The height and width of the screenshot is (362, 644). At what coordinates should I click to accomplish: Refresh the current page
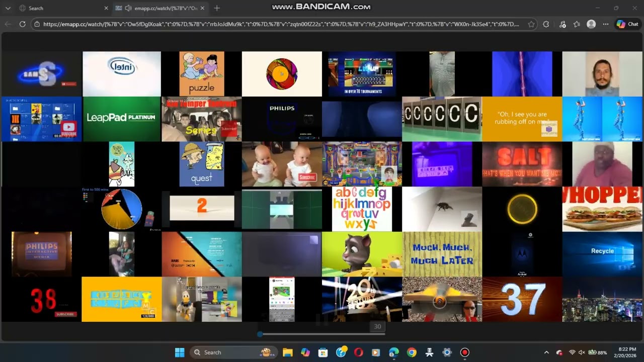(x=22, y=24)
